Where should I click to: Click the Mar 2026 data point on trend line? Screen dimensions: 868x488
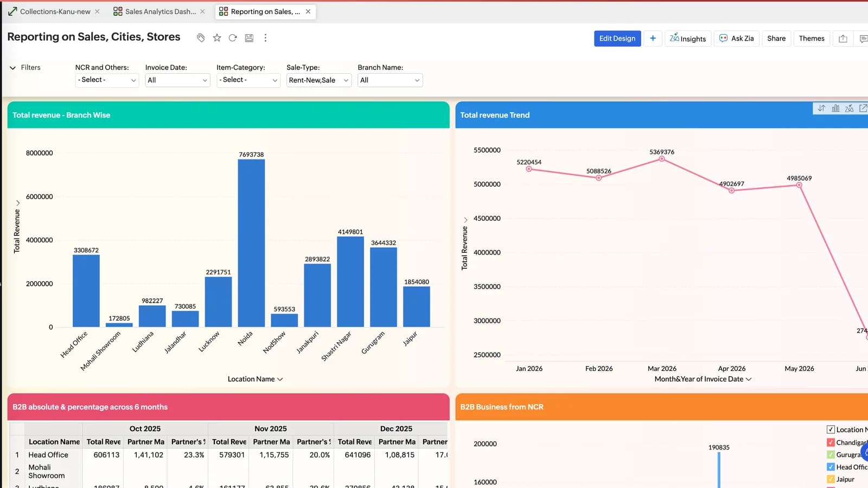(x=662, y=159)
